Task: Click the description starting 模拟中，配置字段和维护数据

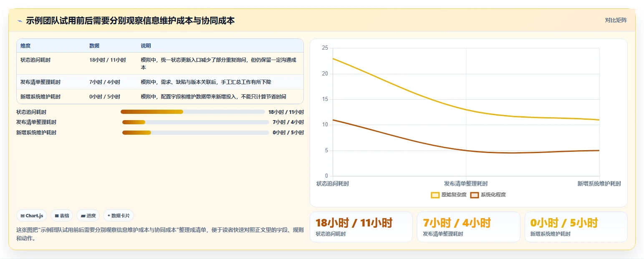Action: (214, 97)
